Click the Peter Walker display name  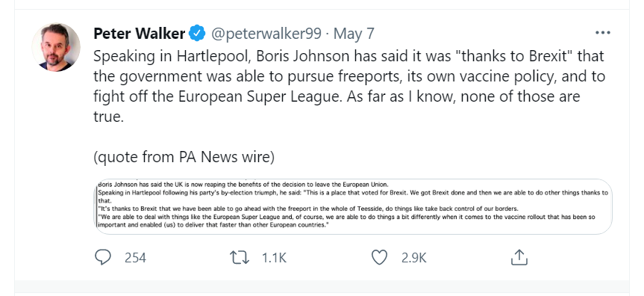click(x=140, y=34)
